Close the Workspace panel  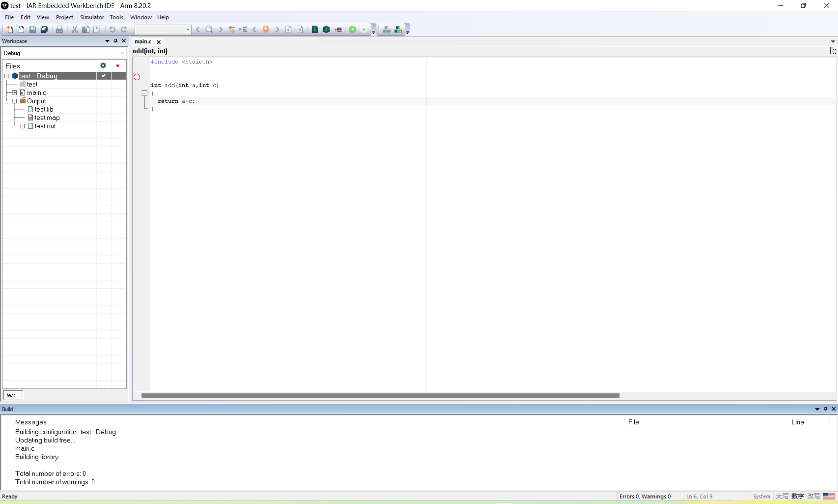point(124,41)
